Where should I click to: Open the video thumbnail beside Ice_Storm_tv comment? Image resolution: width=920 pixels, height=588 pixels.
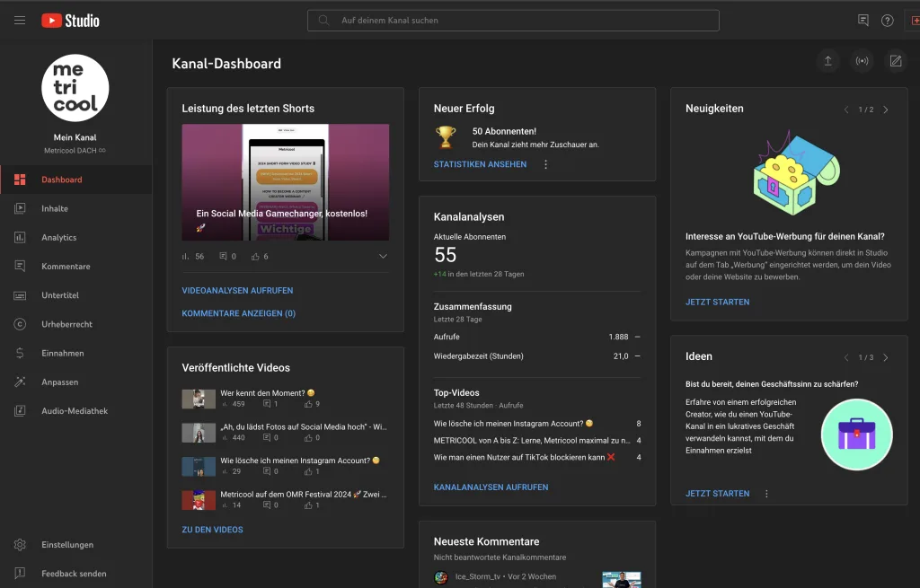tap(622, 579)
